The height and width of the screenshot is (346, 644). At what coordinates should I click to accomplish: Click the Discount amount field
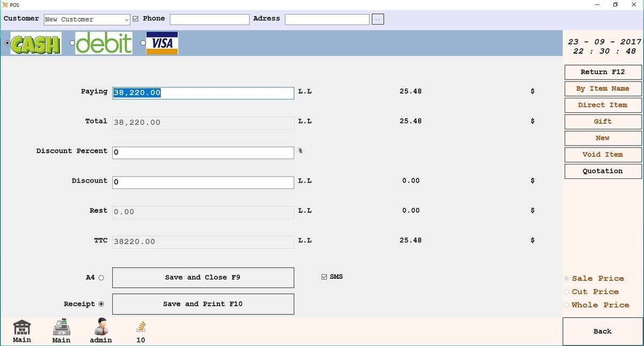pyautogui.click(x=203, y=182)
